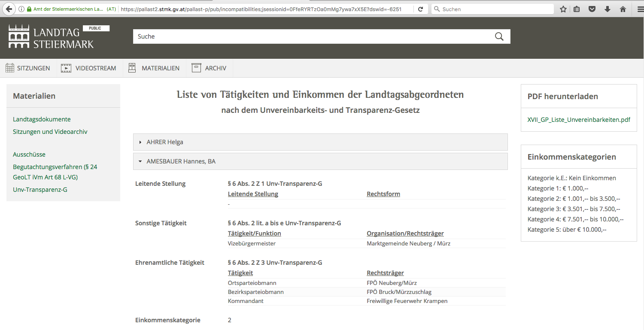Image resolution: width=644 pixels, height=330 pixels.
Task: Click the Tätigkeit/Funktion column header
Action: point(255,233)
